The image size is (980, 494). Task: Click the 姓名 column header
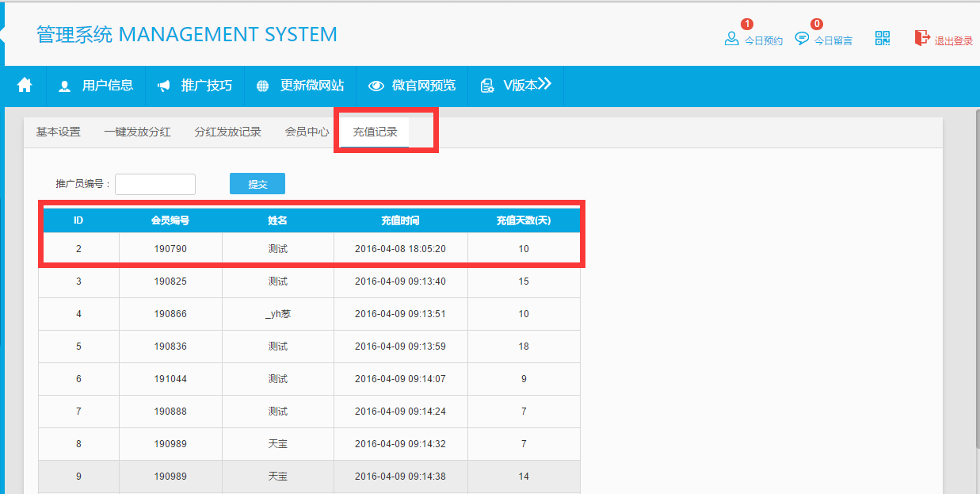pos(278,220)
